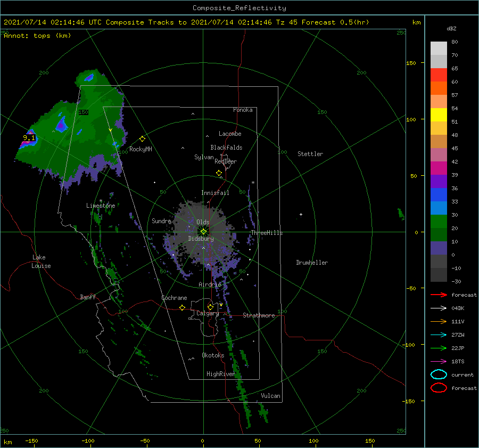Click the ThreeHills label
The height and width of the screenshot is (448, 479).
point(267,233)
